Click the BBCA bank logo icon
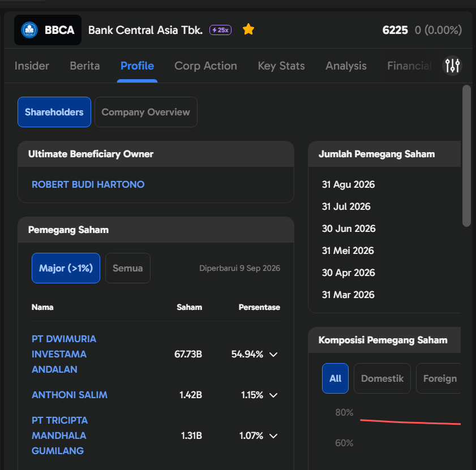476x470 pixels. coord(29,30)
